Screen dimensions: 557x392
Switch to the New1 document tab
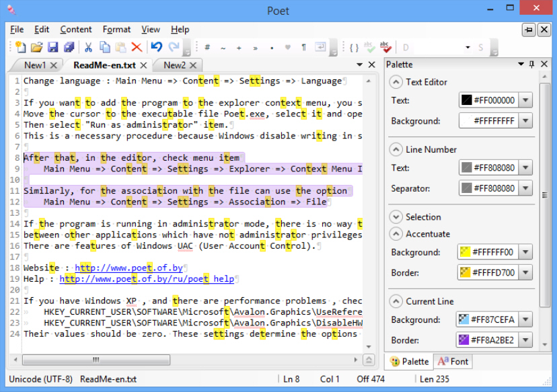tap(35, 65)
